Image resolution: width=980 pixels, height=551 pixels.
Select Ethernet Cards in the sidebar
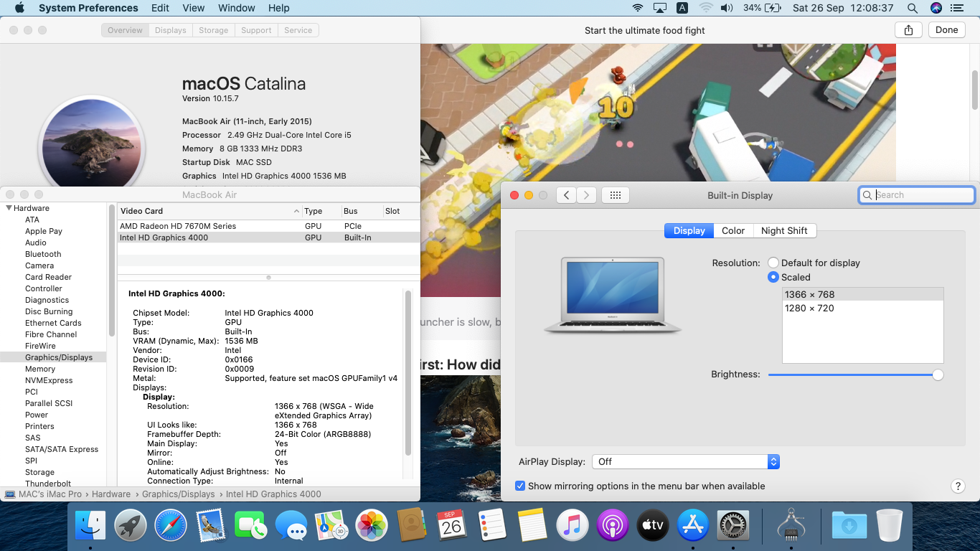(x=53, y=323)
